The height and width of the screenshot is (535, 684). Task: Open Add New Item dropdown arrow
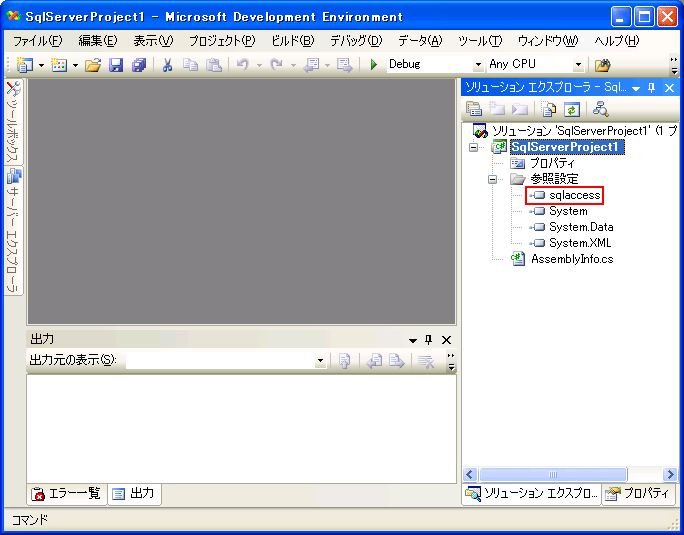pos(75,65)
